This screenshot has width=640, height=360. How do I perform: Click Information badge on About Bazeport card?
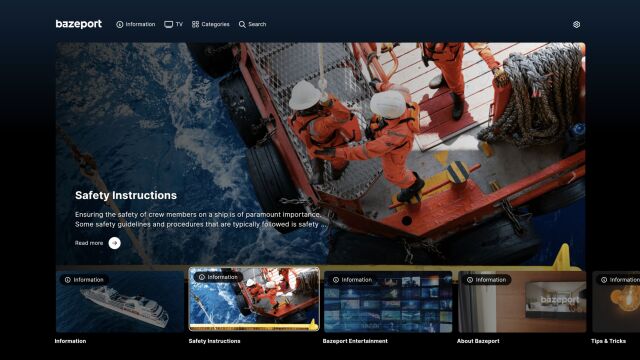(x=487, y=280)
